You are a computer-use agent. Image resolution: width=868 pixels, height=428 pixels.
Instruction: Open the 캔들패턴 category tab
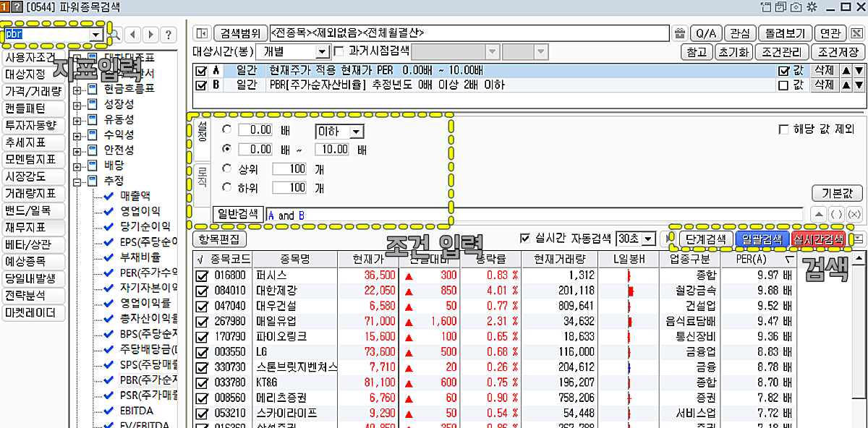[33, 108]
